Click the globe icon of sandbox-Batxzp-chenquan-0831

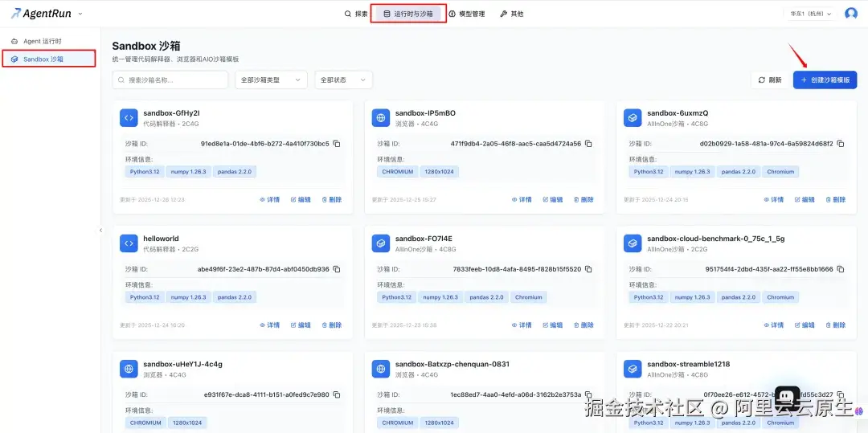click(380, 369)
